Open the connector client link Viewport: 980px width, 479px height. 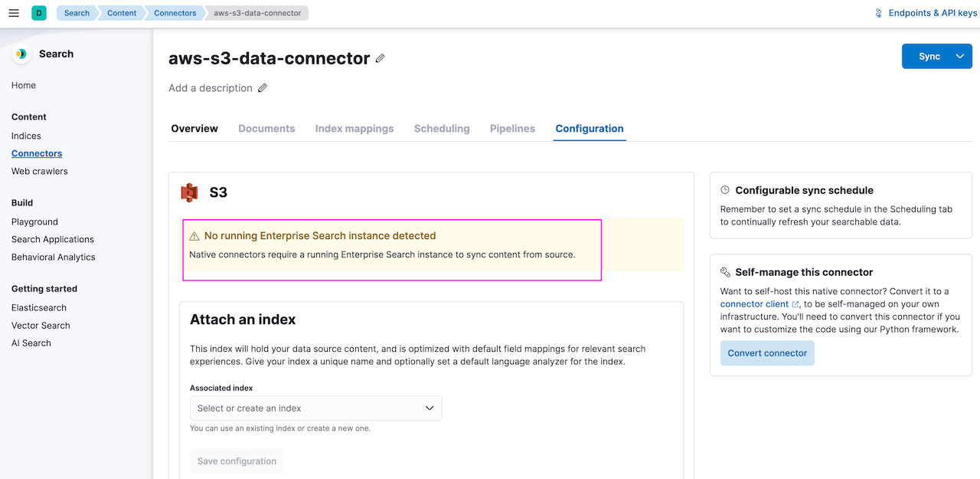point(753,303)
